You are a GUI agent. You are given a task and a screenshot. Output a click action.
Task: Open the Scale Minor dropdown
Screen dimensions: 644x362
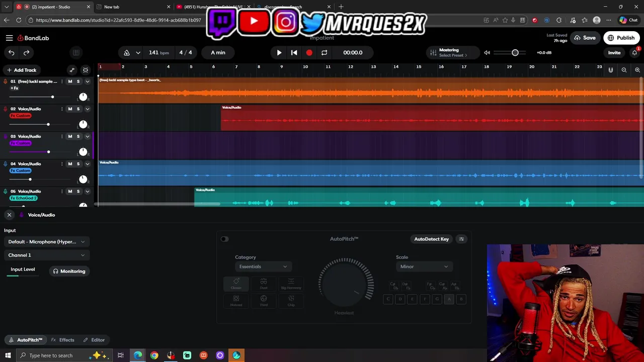click(424, 266)
